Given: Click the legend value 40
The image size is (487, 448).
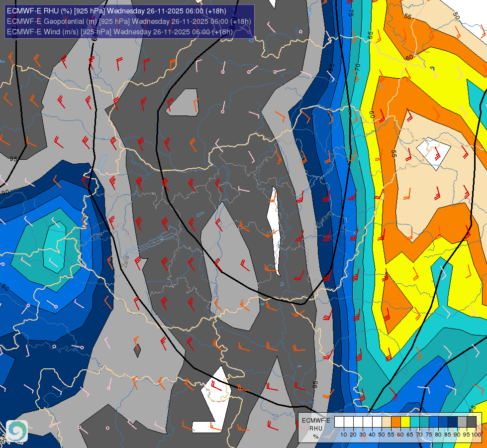Looking at the screenshot, I should pyautogui.click(x=372, y=435).
